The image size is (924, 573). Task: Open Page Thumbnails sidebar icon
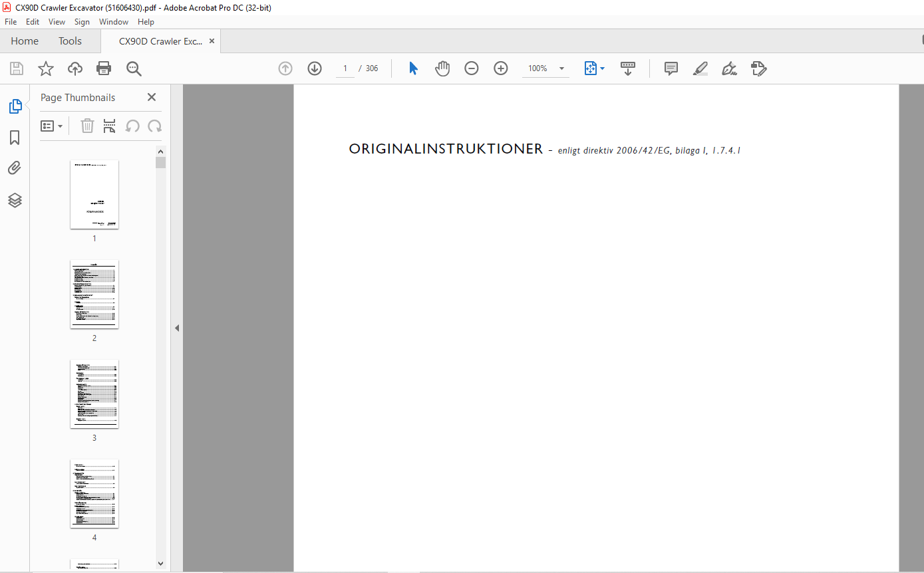[15, 106]
